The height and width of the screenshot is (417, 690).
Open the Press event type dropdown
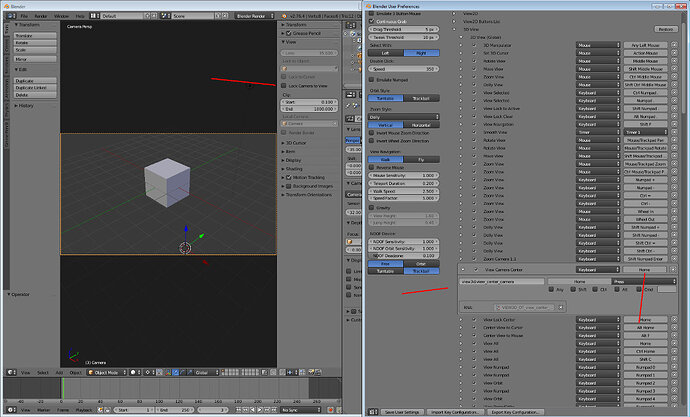(644, 281)
